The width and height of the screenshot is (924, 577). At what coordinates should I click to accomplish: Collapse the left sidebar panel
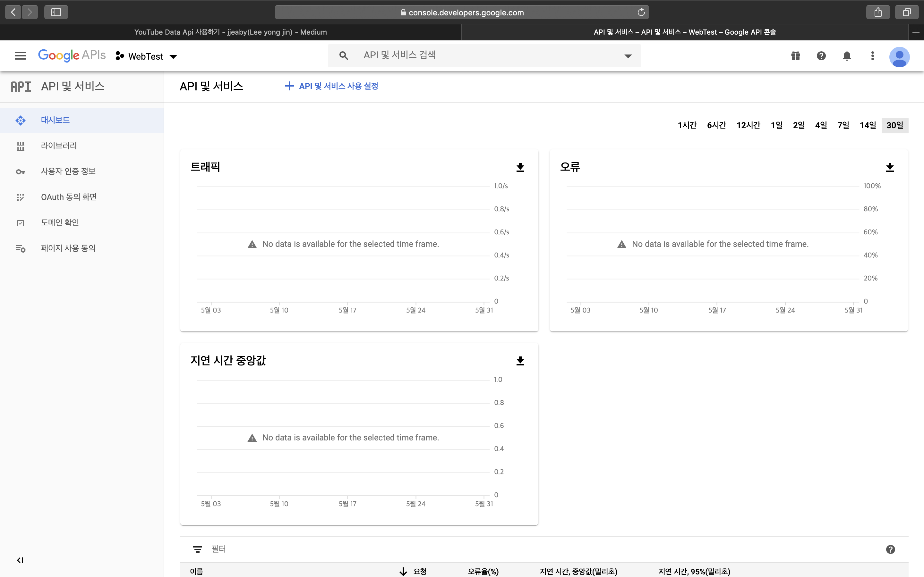[x=20, y=560]
